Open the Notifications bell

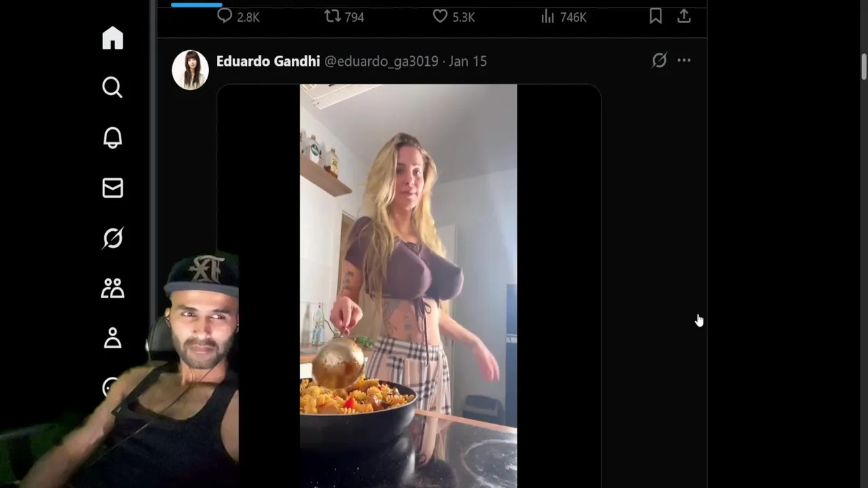coord(113,138)
